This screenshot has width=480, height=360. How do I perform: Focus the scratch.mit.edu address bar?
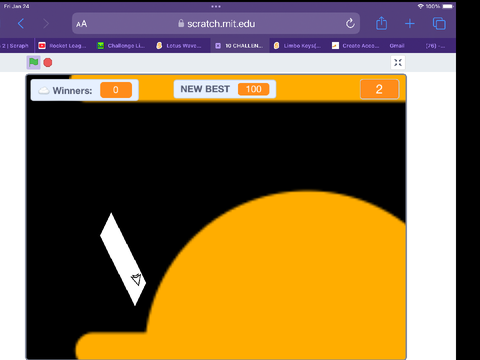(216, 23)
